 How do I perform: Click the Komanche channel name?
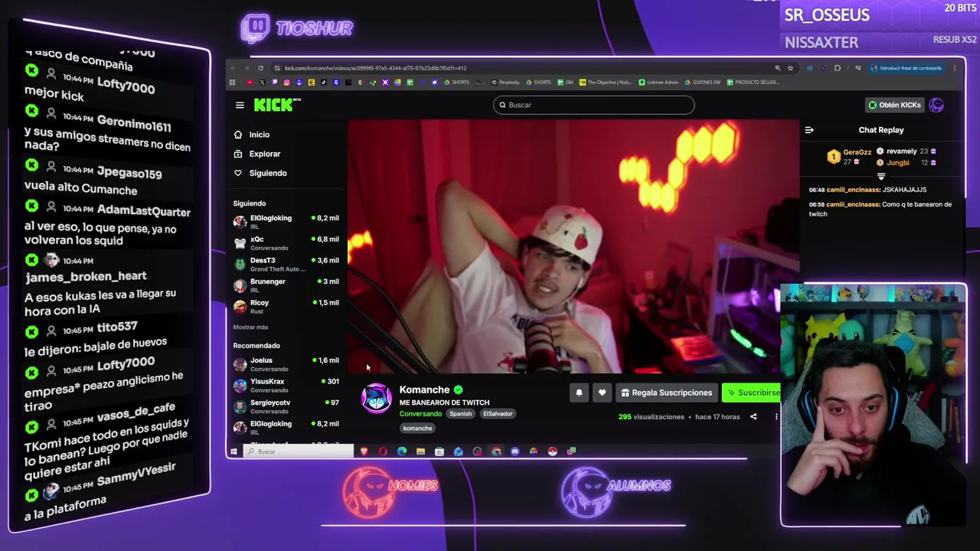[x=424, y=390]
